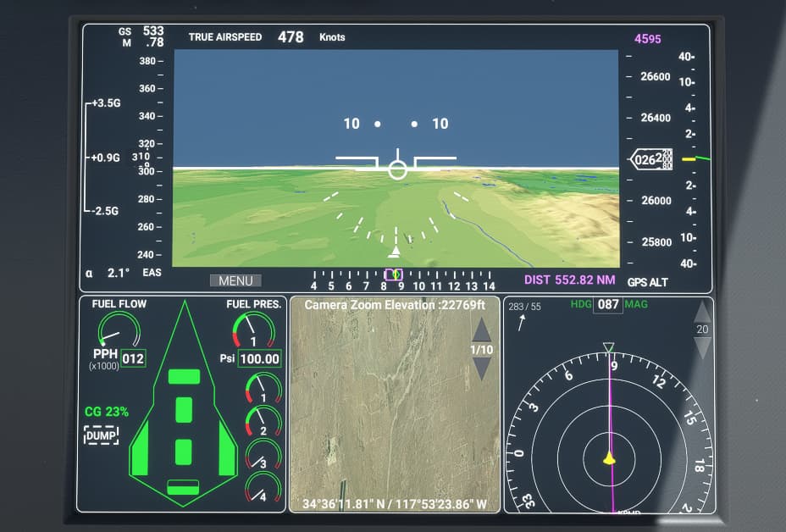Click the EAS airspeed mode label

click(x=152, y=273)
